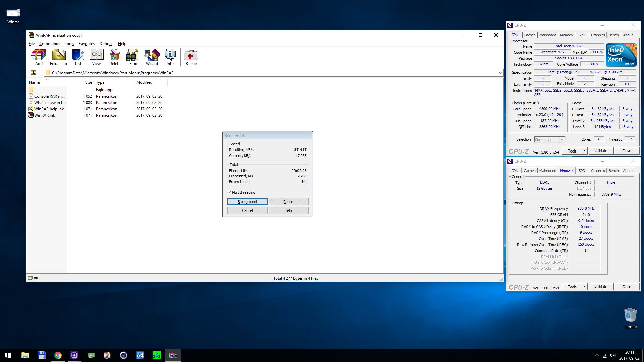The image size is (644, 362).
Task: Open File Explorer from the taskbar
Action: click(25, 355)
